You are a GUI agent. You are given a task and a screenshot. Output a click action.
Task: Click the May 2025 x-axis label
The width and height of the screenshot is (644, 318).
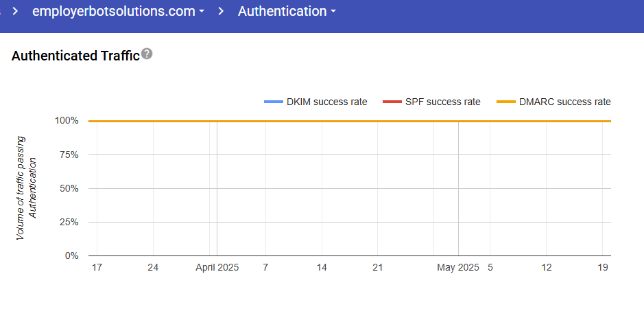point(458,268)
